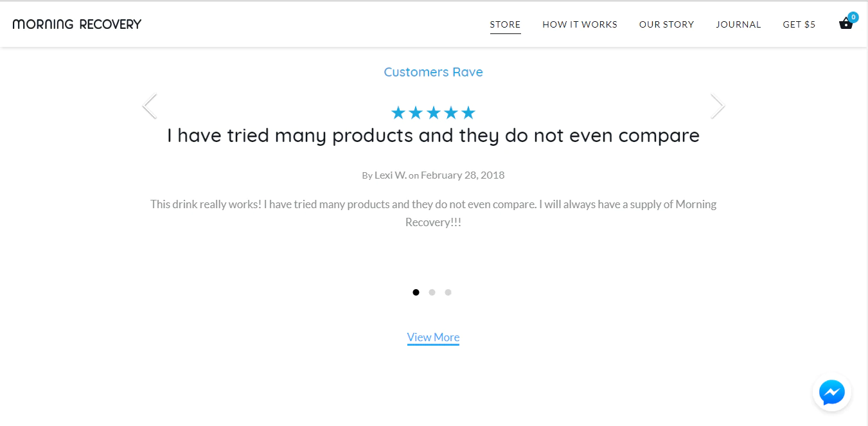The width and height of the screenshot is (868, 426).
Task: Click the Customers Rave heading
Action: coord(433,72)
